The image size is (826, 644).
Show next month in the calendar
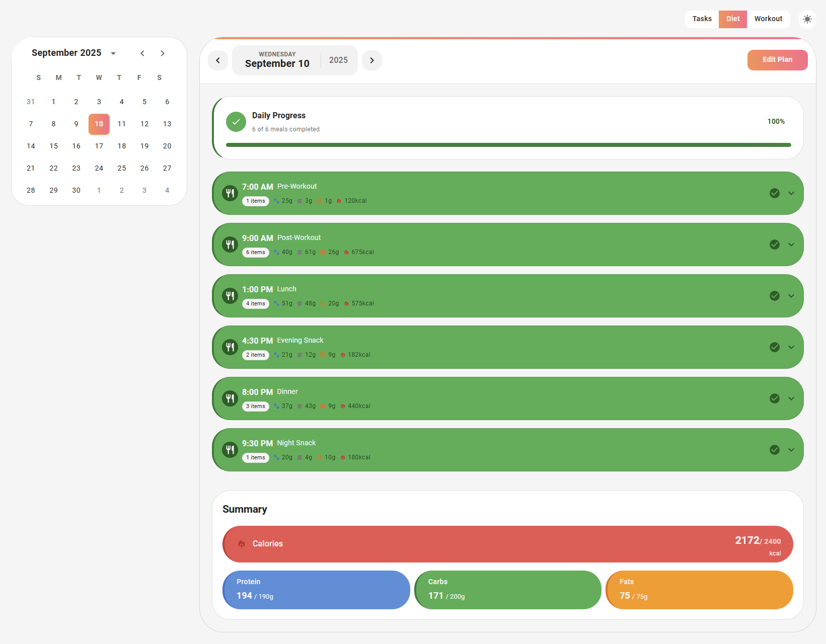(x=163, y=53)
